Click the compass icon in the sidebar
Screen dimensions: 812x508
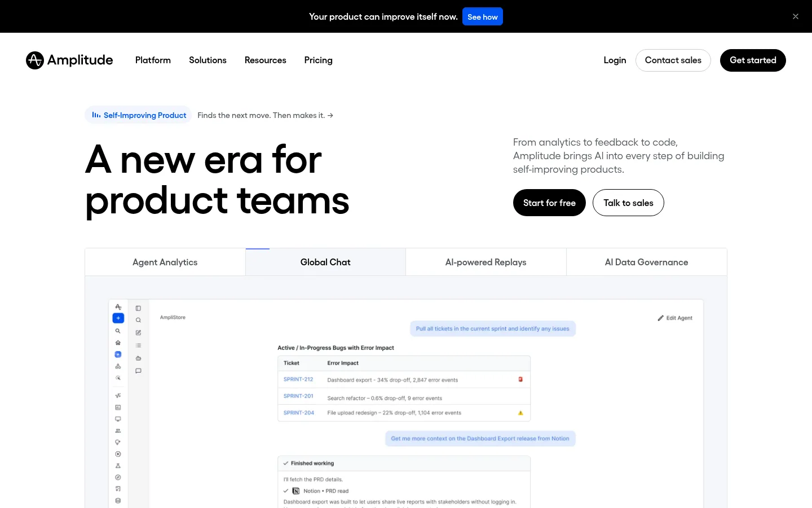pos(118,478)
